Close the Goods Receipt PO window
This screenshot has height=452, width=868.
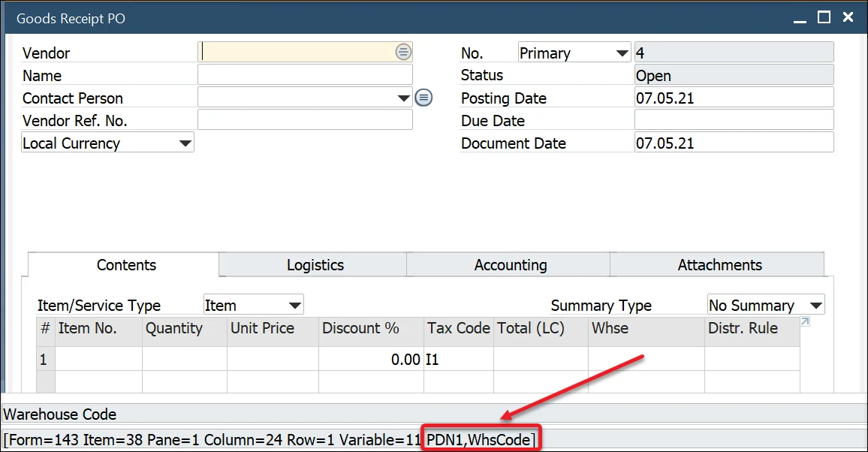click(x=848, y=17)
